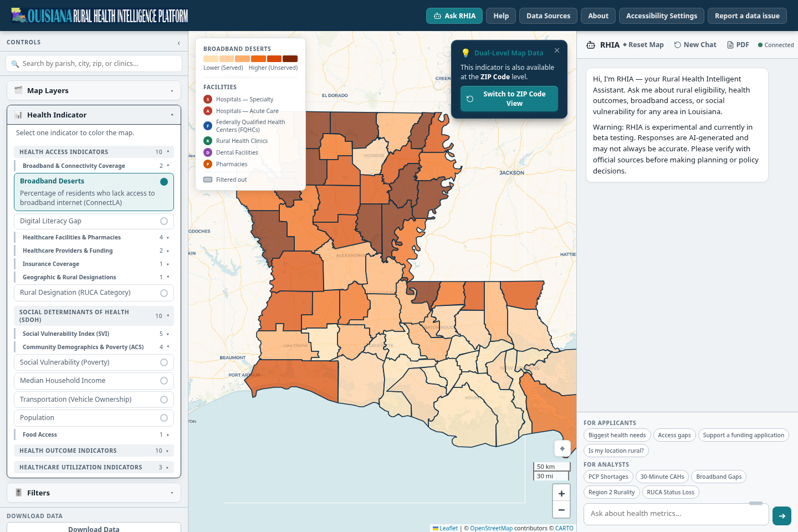The width and height of the screenshot is (798, 532).
Task: Click Switch to ZIP Code View button
Action: (x=509, y=99)
